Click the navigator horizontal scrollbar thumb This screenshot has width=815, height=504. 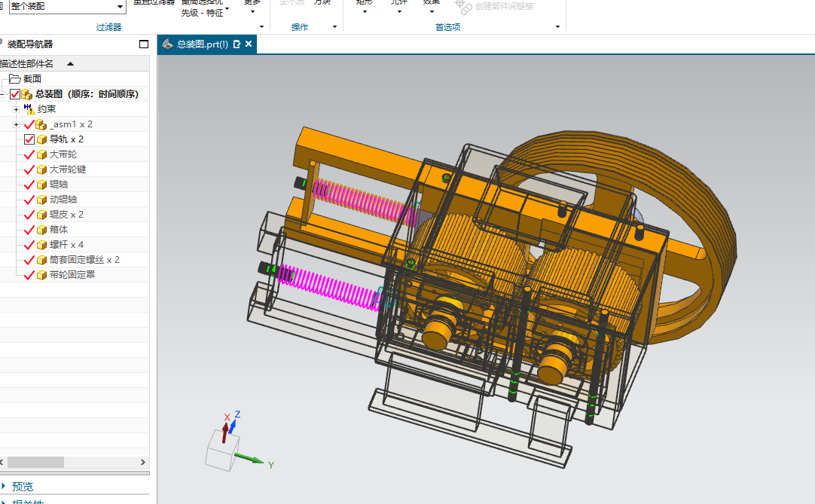[35, 463]
